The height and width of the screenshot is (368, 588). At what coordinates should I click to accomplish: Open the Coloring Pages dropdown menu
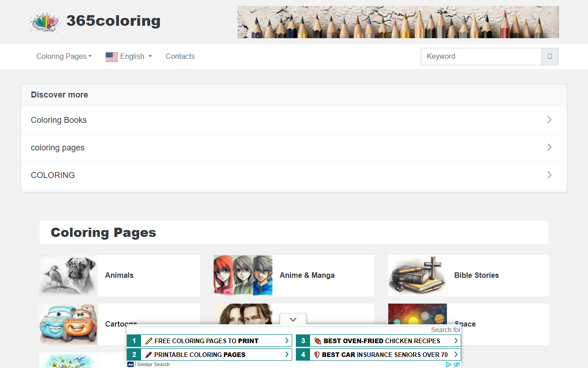64,57
